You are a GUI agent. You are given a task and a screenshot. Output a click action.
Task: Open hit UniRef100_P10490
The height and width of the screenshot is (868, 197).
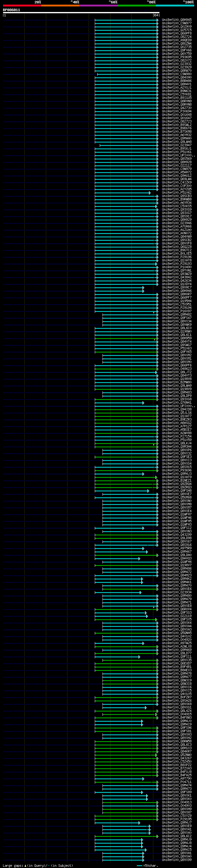pos(177,267)
